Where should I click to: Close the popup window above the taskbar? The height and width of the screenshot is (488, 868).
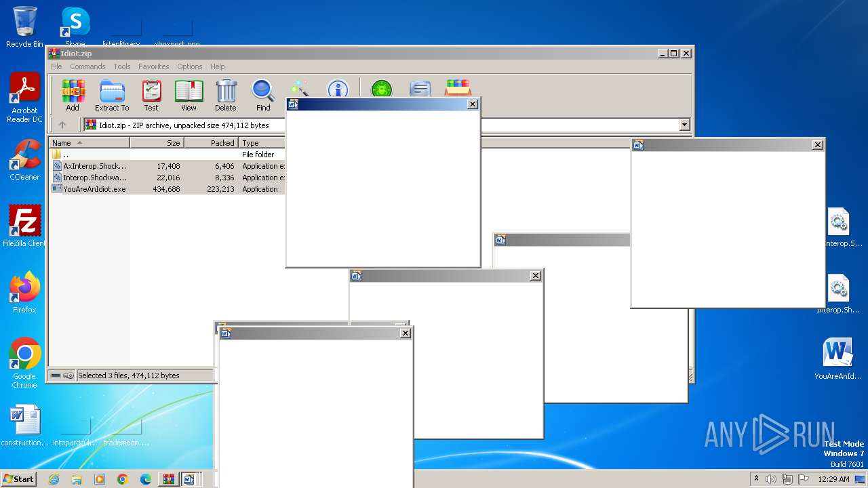click(x=406, y=333)
